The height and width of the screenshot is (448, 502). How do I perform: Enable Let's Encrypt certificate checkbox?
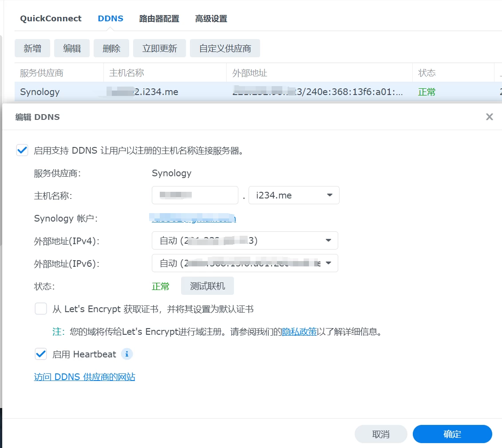[41, 309]
